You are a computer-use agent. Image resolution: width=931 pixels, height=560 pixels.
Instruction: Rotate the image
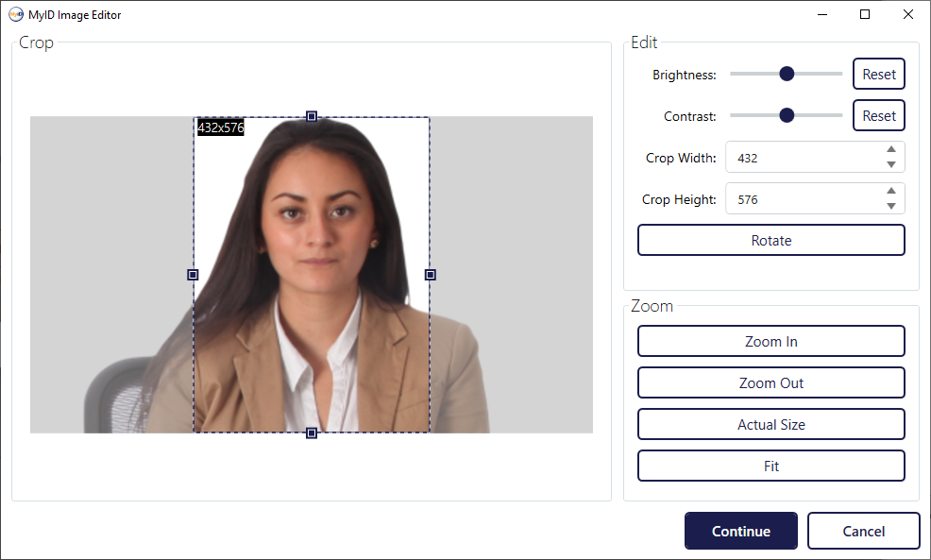tap(770, 241)
